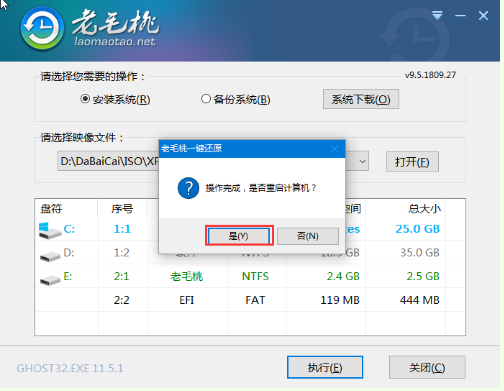This screenshot has height=391, width=504.
Task: Select the 安装系统(R) radio option
Action: pos(115,99)
